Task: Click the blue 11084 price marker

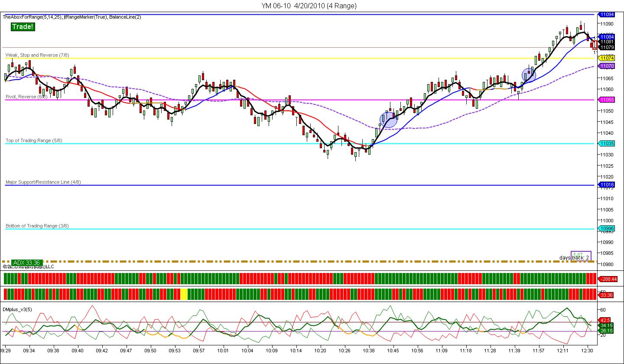Action: [607, 37]
